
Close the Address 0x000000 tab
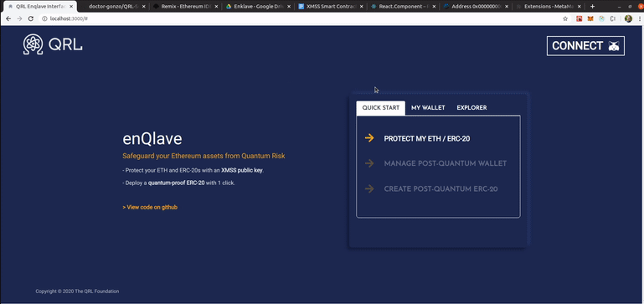click(x=507, y=7)
